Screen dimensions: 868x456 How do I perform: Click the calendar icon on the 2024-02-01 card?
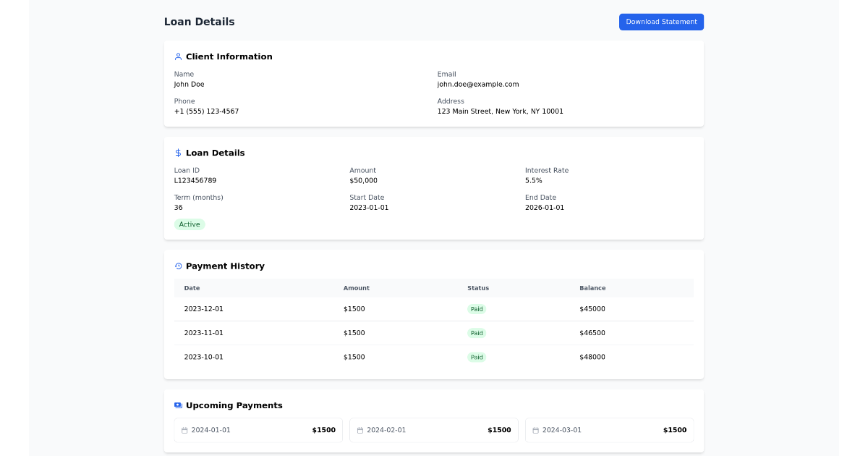pos(360,430)
